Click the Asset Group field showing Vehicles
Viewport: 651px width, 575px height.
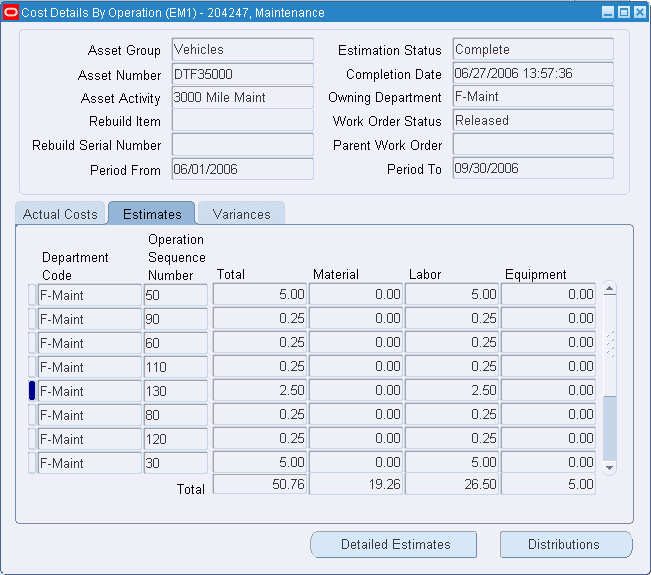coord(242,49)
